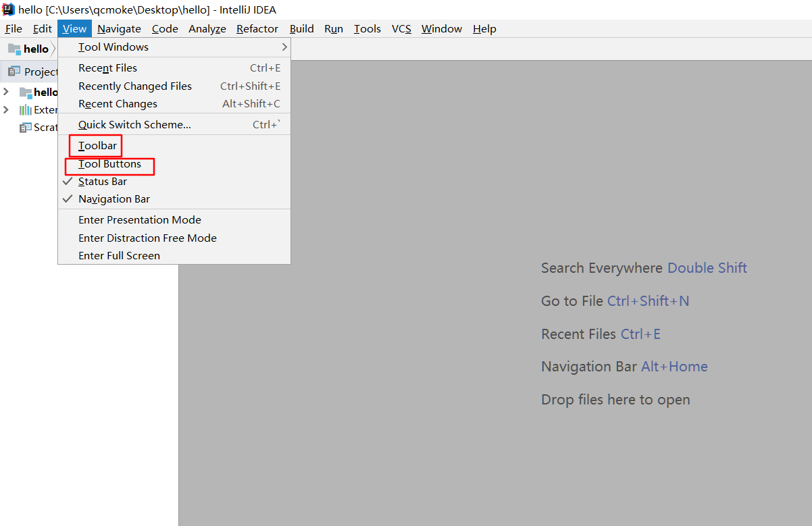
Task: Open the Edit menu
Action: 43,28
